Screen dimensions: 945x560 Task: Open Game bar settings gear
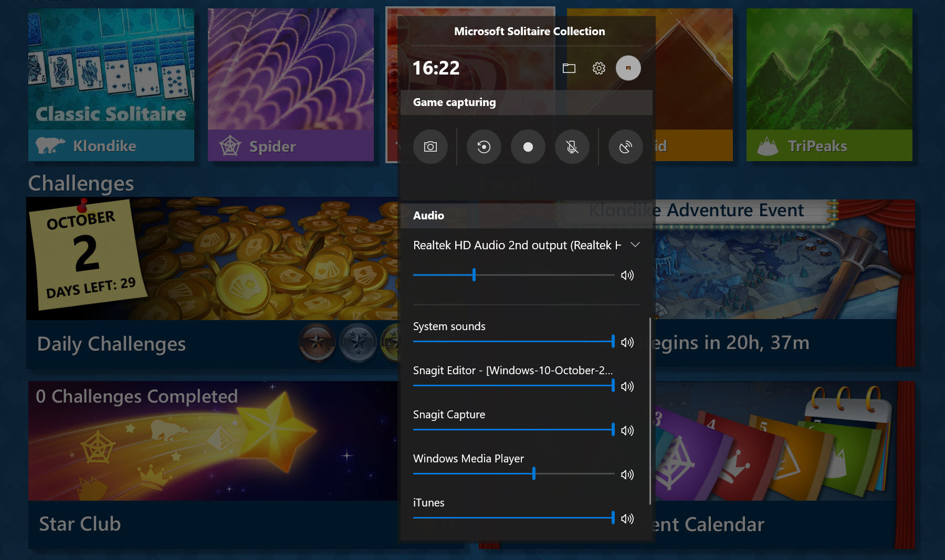pos(598,68)
